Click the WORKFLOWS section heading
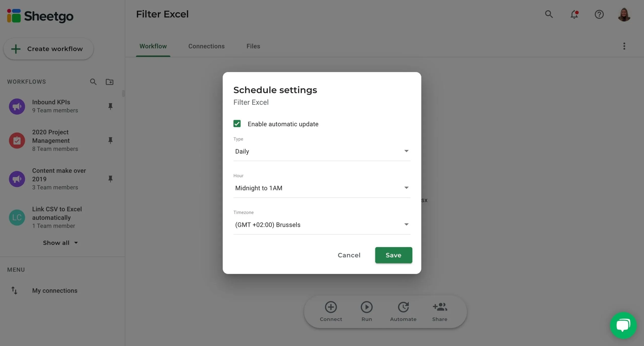 pyautogui.click(x=26, y=82)
